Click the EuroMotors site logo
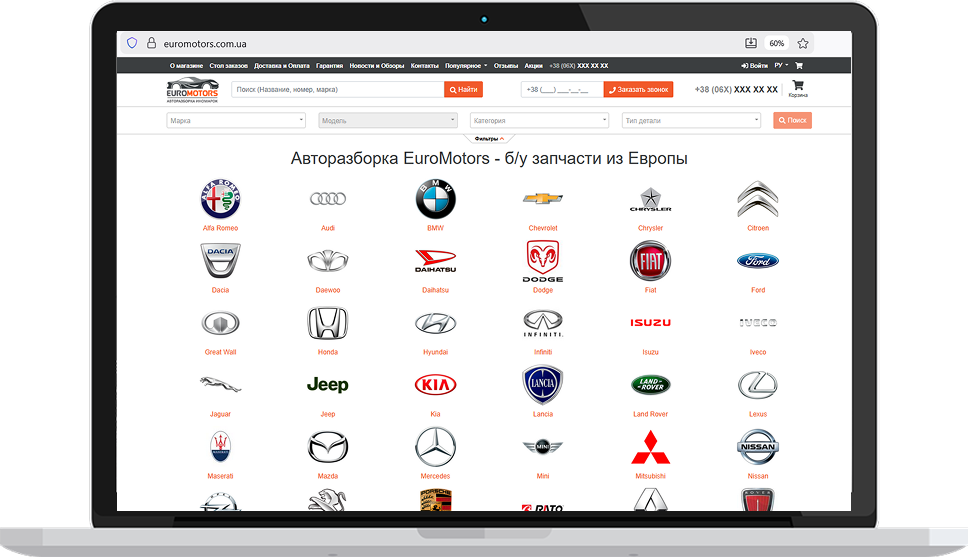 (x=192, y=90)
